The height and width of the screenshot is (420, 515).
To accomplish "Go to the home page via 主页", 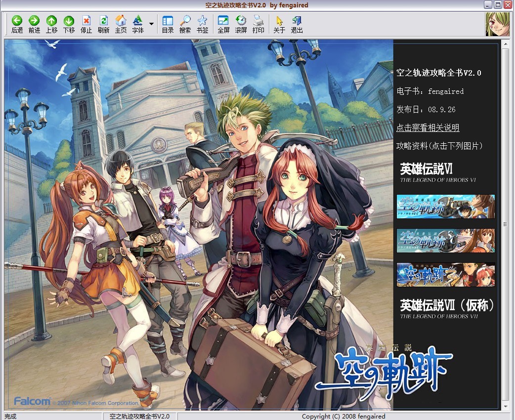I will click(121, 24).
